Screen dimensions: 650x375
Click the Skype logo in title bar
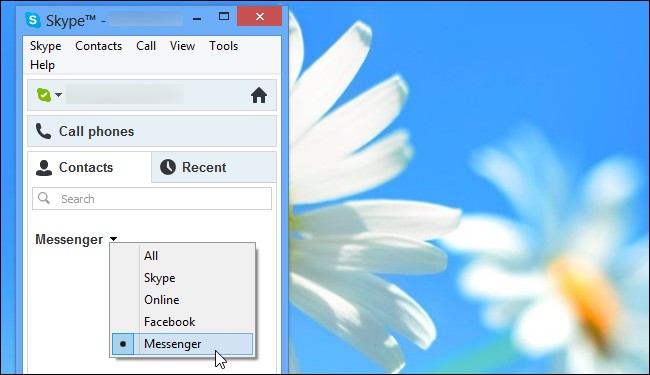point(33,19)
